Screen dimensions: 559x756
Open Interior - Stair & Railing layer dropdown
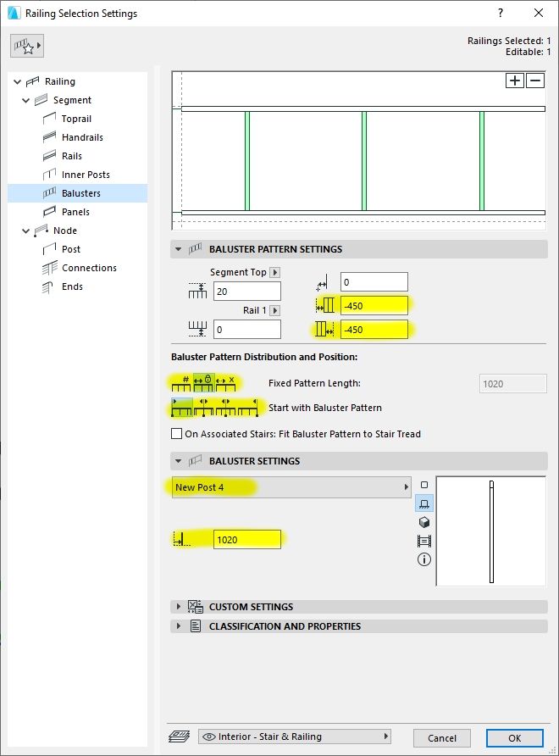click(x=295, y=737)
